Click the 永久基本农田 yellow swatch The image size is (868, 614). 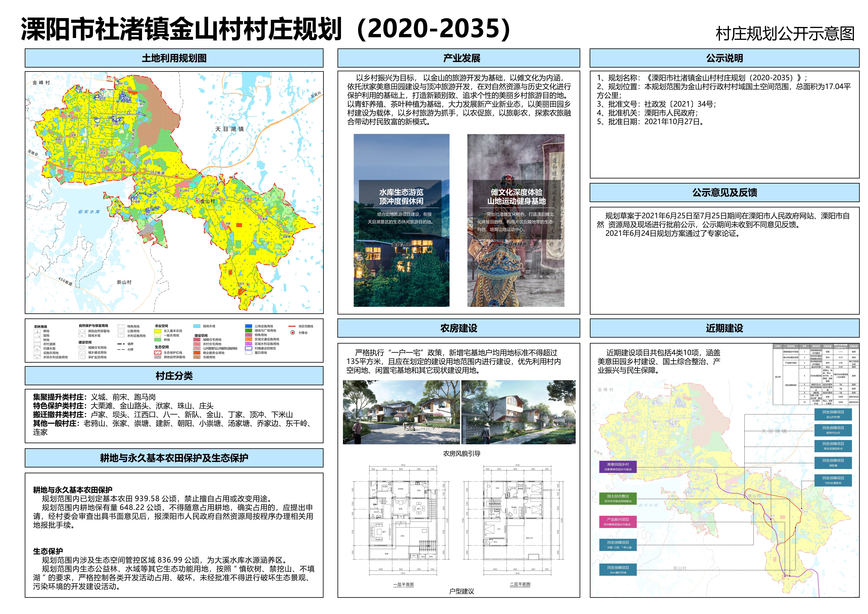tap(158, 331)
